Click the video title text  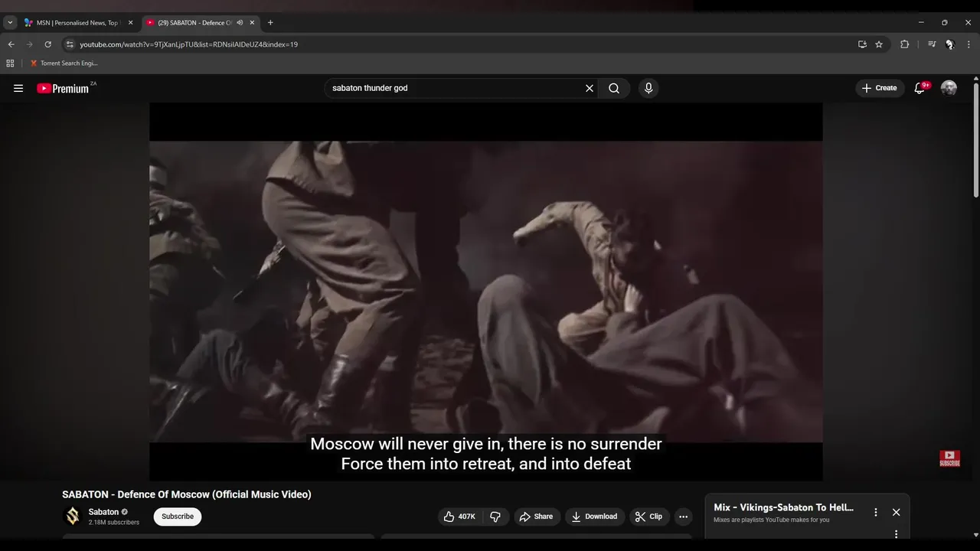187,494
